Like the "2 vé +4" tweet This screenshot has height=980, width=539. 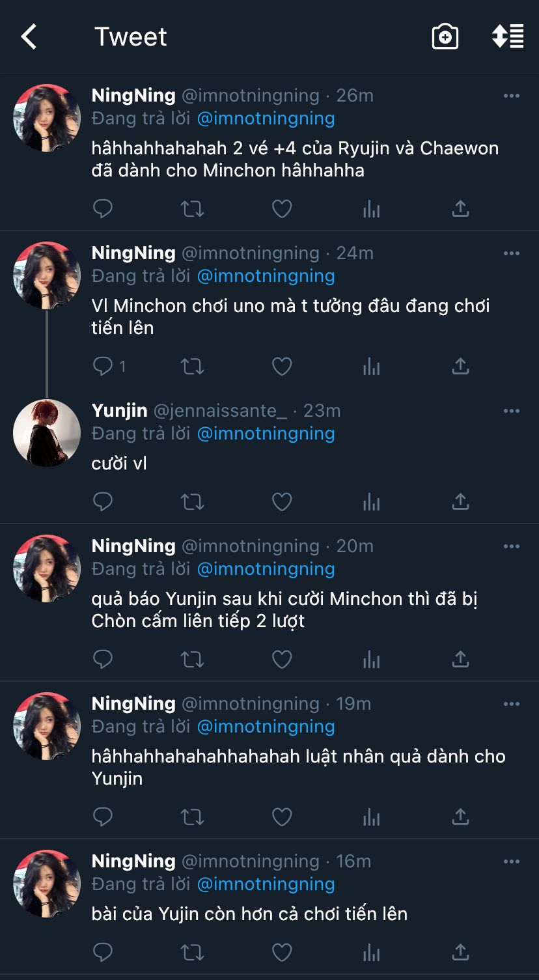point(281,209)
